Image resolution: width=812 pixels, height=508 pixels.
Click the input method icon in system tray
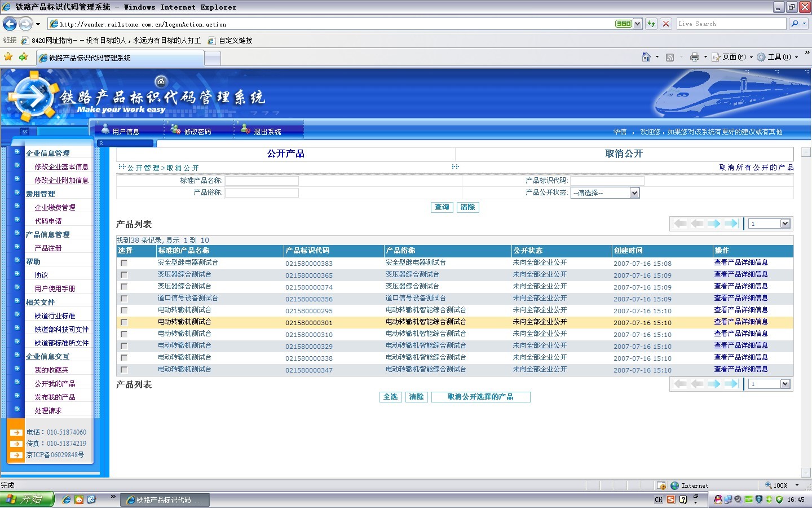pyautogui.click(x=671, y=500)
